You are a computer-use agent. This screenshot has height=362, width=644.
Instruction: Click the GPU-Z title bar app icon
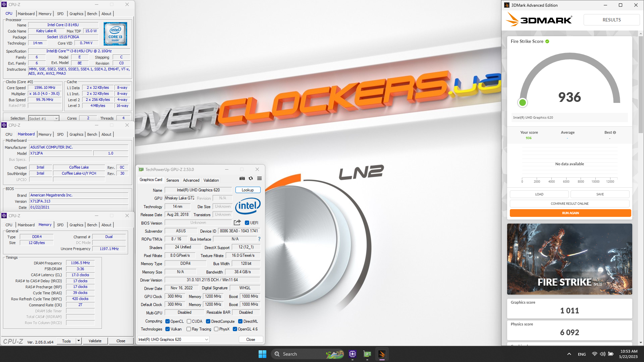click(x=141, y=170)
